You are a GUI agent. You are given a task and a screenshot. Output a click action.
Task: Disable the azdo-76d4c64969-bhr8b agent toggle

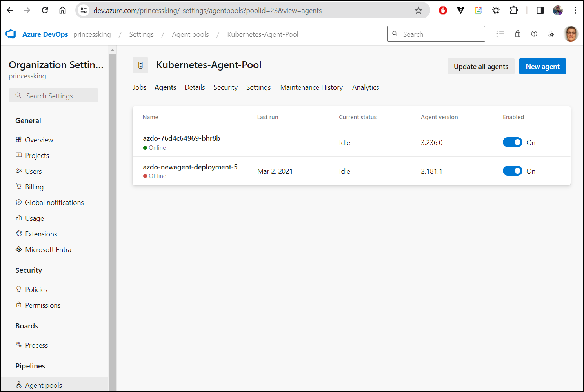click(x=513, y=142)
